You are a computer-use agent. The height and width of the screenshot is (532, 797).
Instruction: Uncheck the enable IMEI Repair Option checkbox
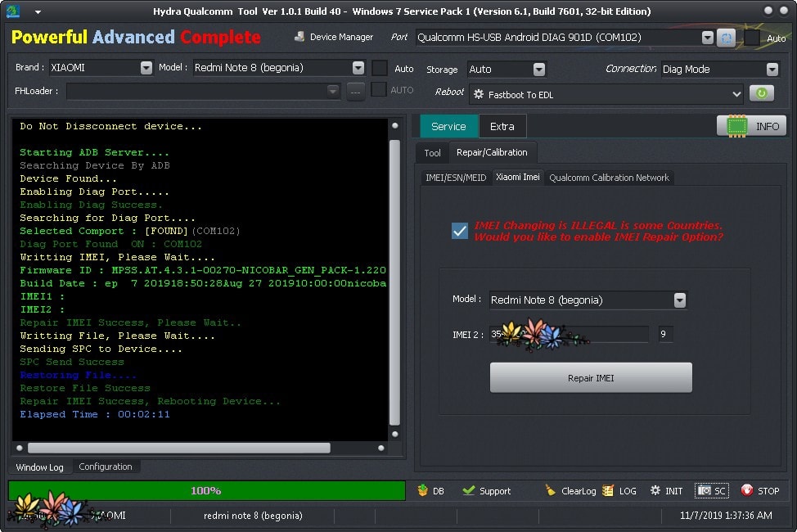tap(460, 231)
